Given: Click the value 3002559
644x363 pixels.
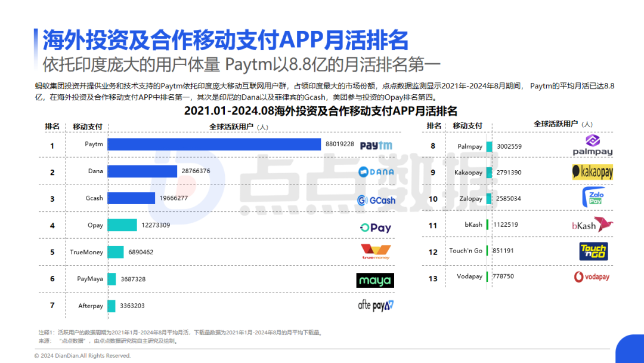Looking at the screenshot, I should point(509,146).
